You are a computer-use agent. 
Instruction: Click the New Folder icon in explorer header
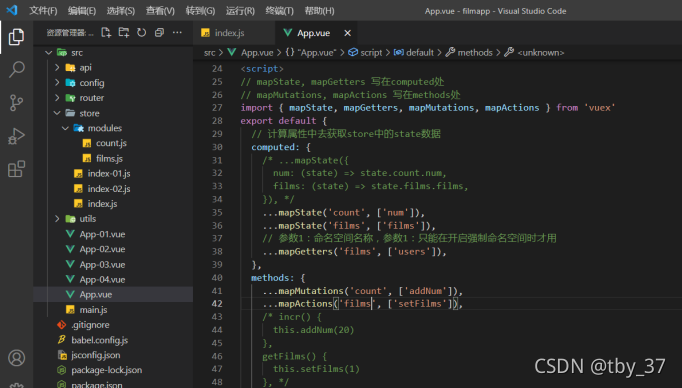pyautogui.click(x=124, y=32)
